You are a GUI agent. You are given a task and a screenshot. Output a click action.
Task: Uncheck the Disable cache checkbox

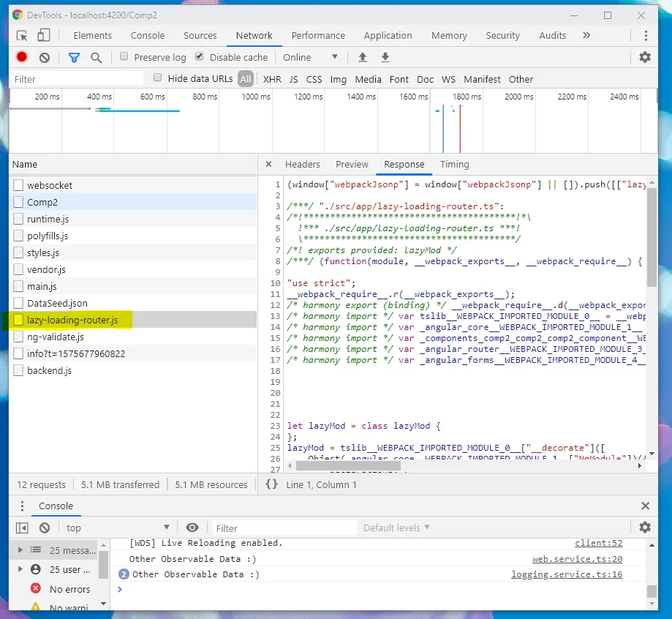pos(200,57)
